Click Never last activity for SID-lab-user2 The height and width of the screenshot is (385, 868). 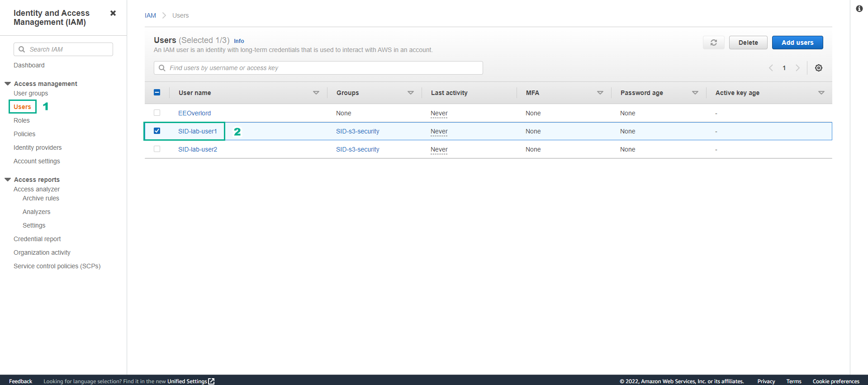[x=439, y=149]
